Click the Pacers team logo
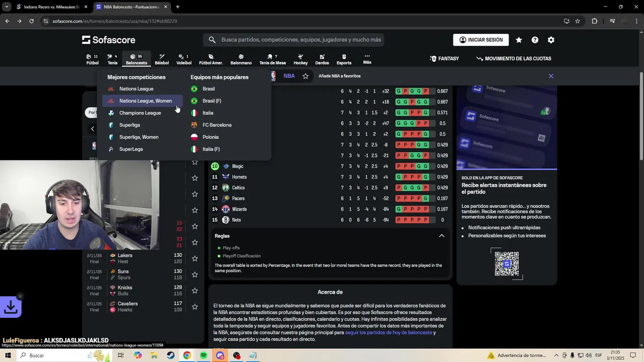Screen dimensions: 644x362 [226, 199]
